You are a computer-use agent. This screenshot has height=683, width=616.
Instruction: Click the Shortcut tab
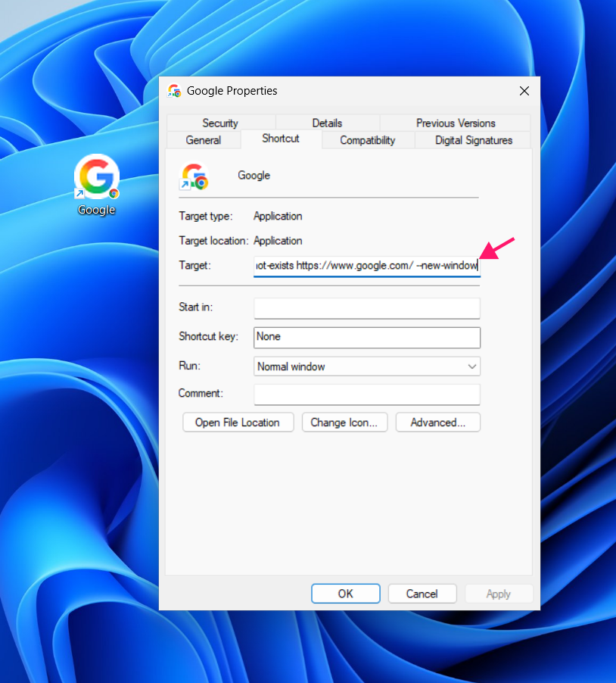click(x=281, y=139)
